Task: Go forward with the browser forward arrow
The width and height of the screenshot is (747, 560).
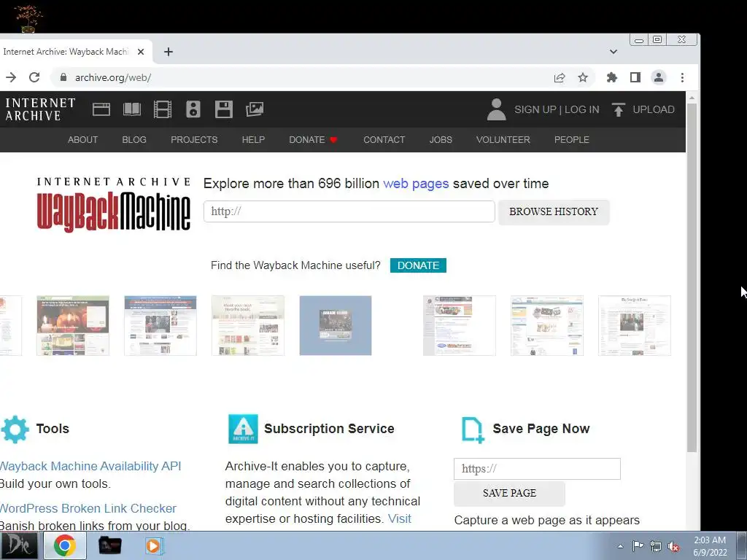Action: point(11,77)
